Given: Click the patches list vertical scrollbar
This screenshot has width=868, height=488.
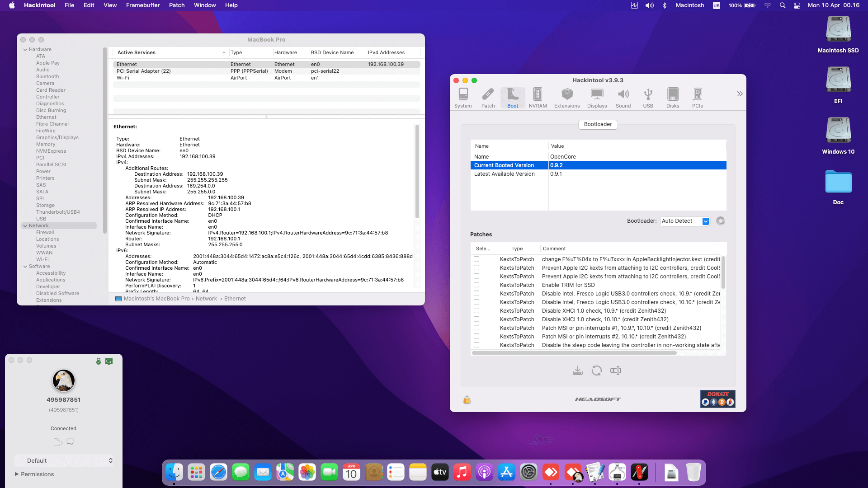Looking at the screenshot, I should pos(723,272).
